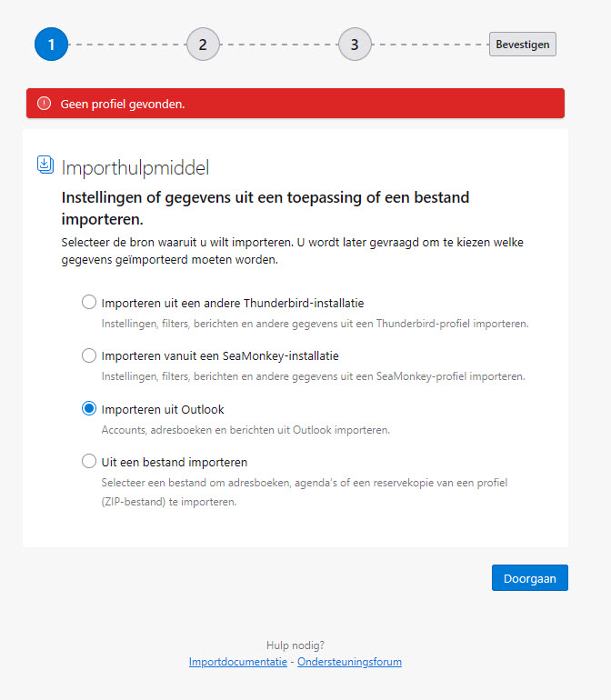Choose the Uit een bestand importeren radio

pyautogui.click(x=89, y=461)
